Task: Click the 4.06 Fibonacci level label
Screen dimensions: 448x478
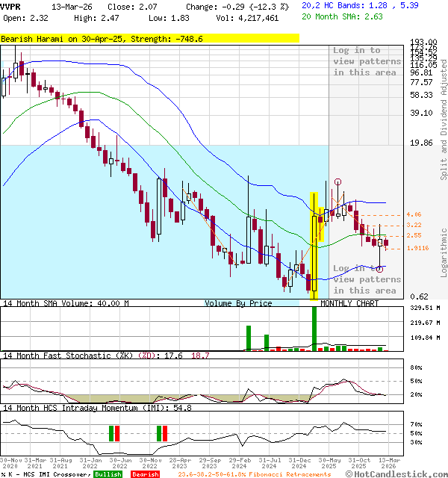Action: click(414, 215)
